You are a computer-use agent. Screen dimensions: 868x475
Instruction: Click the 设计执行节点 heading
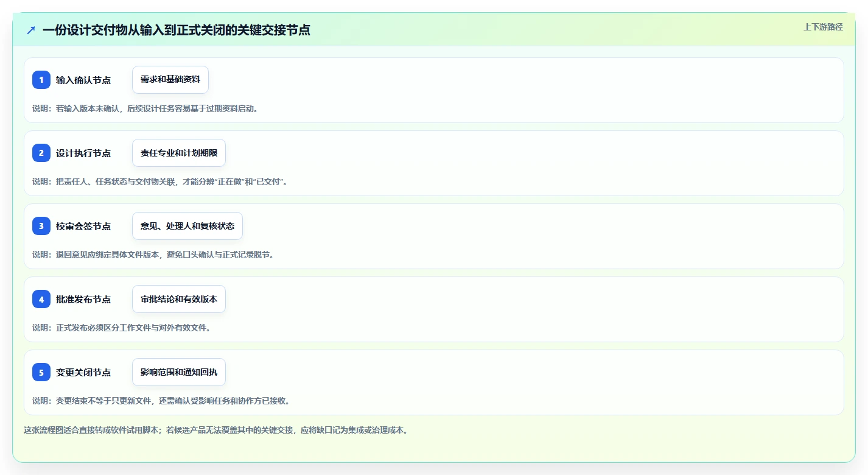[83, 153]
